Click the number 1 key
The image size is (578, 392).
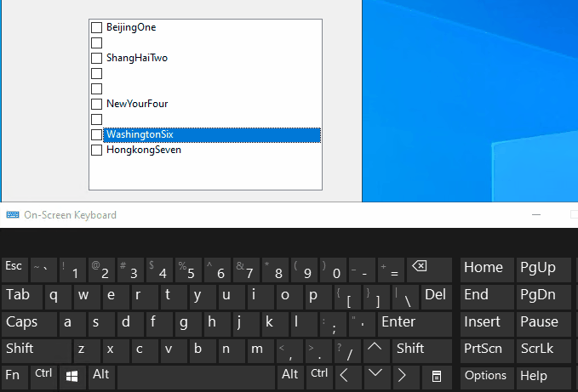(72, 270)
